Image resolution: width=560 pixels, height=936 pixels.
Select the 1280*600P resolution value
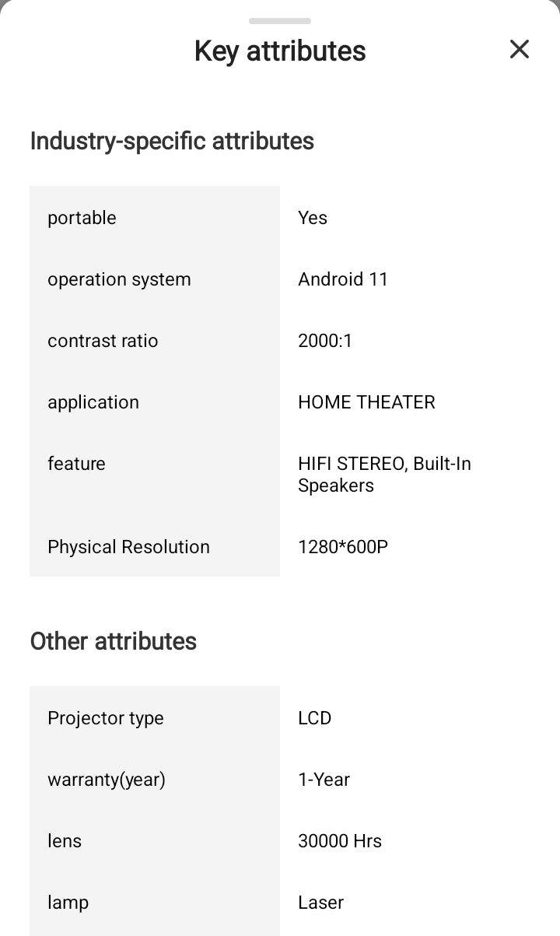pos(342,547)
